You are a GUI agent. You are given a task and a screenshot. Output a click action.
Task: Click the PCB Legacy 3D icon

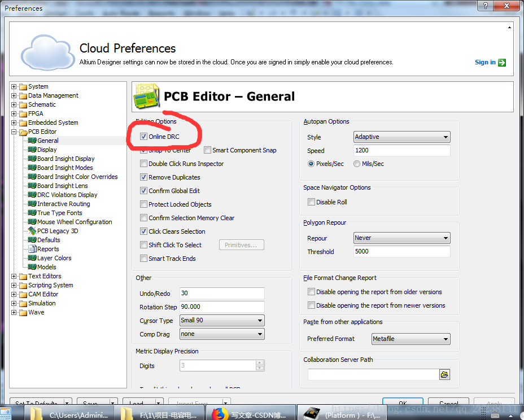point(32,230)
